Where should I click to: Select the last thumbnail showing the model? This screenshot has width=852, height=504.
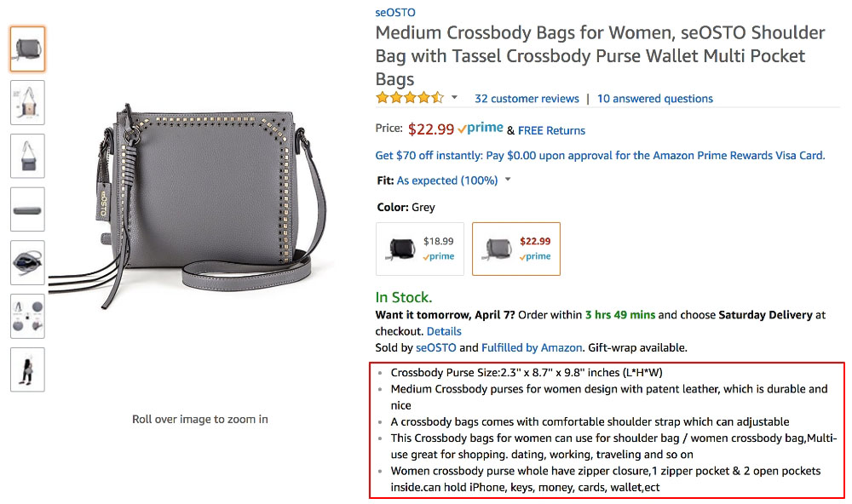click(26, 369)
